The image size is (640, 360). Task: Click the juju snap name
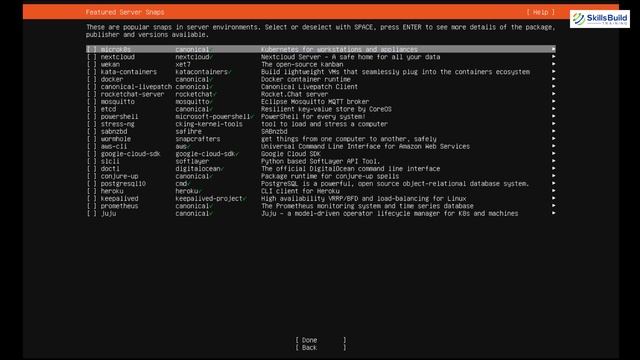(109, 213)
